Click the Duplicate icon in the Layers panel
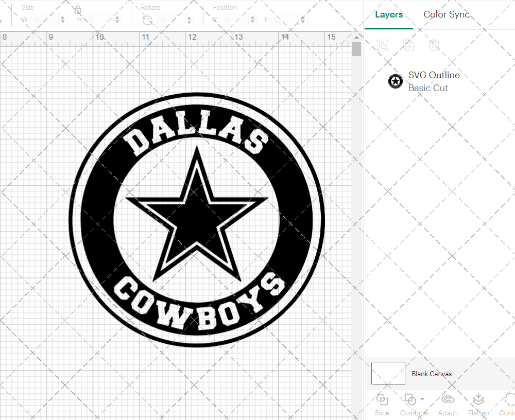The width and height of the screenshot is (515, 420). (409, 45)
